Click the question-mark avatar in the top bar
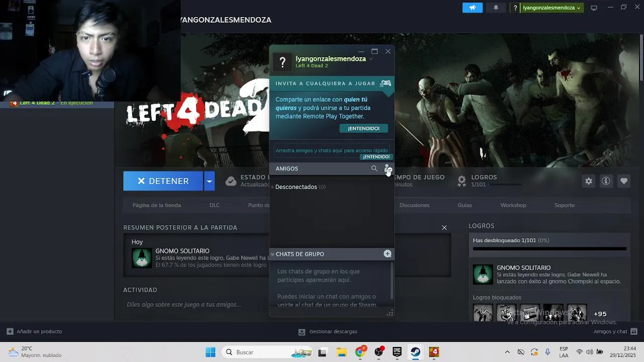Image resolution: width=644 pixels, height=362 pixels. [515, 8]
